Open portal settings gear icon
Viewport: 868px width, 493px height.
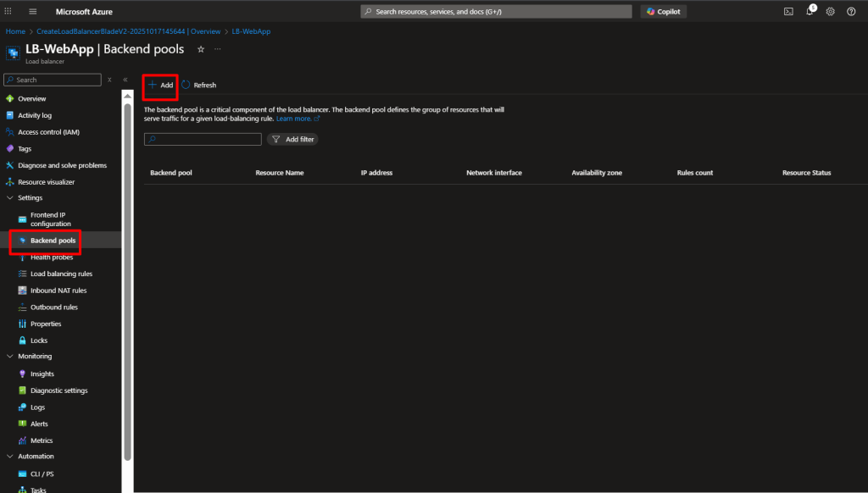(830, 12)
